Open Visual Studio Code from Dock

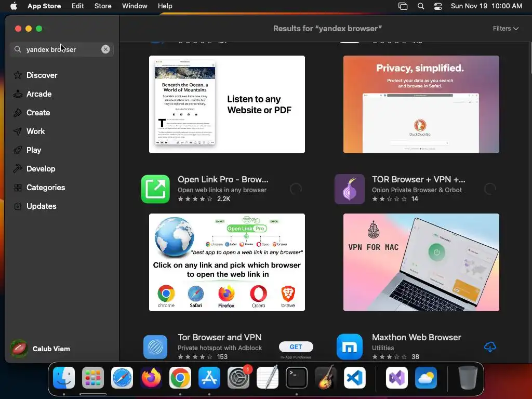[x=354, y=378]
